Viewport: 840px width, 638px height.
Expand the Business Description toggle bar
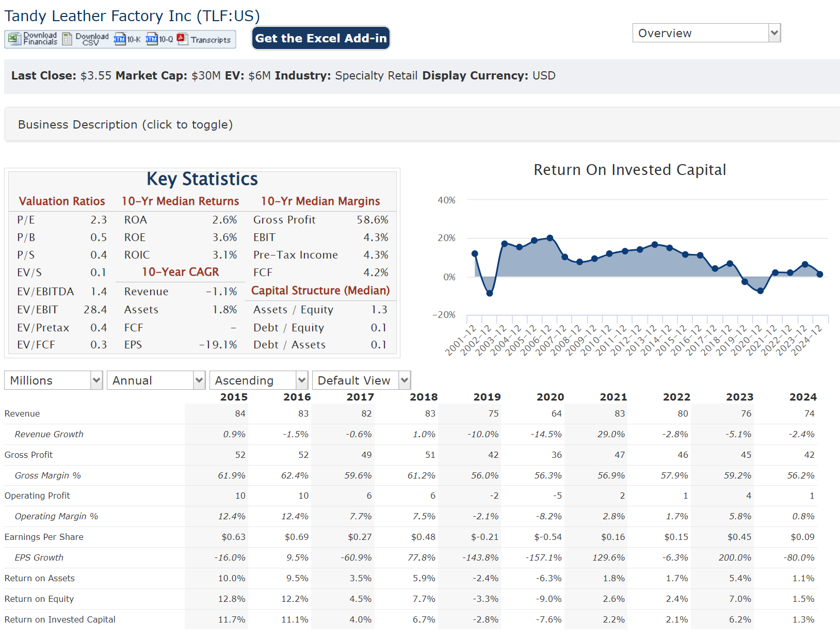(x=422, y=124)
